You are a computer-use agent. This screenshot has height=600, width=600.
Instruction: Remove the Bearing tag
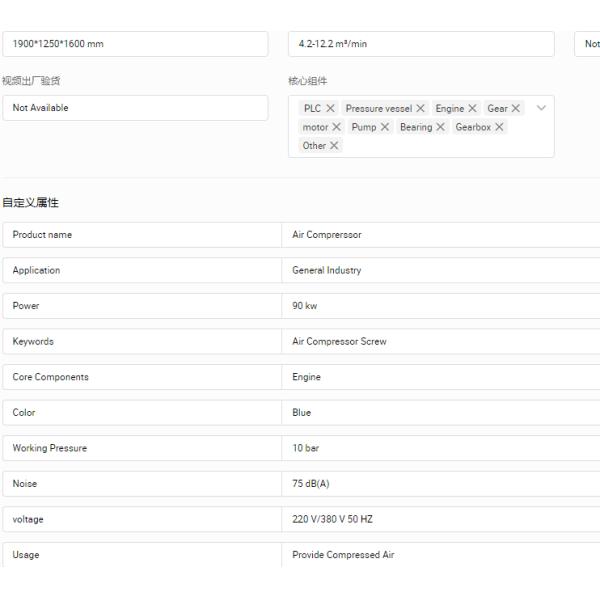(x=440, y=127)
